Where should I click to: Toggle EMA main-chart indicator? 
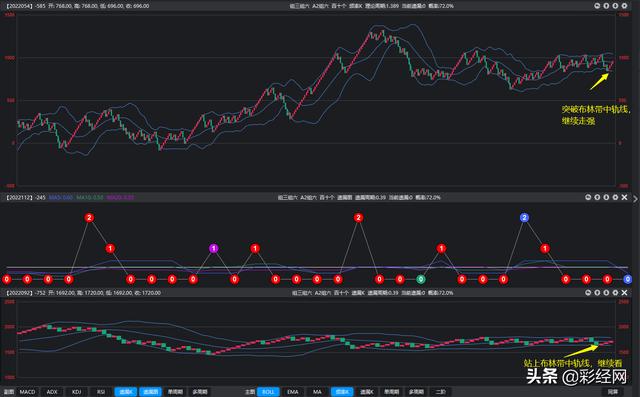point(293,392)
